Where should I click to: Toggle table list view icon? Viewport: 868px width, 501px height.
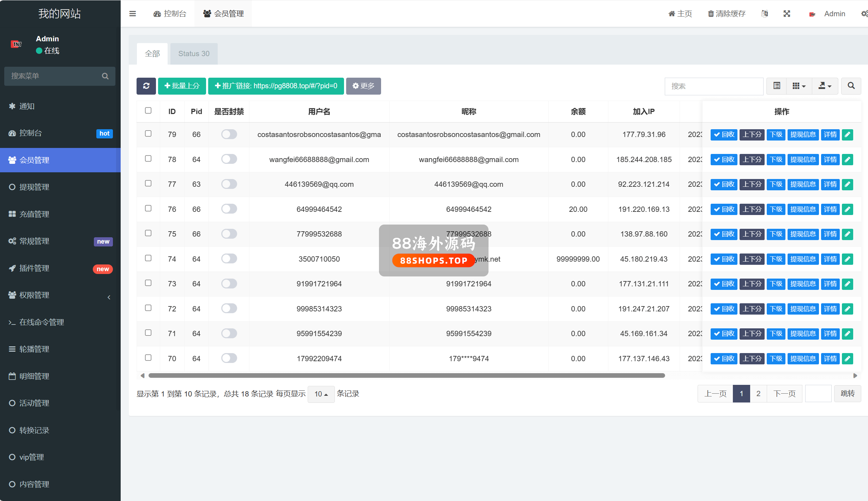(777, 86)
